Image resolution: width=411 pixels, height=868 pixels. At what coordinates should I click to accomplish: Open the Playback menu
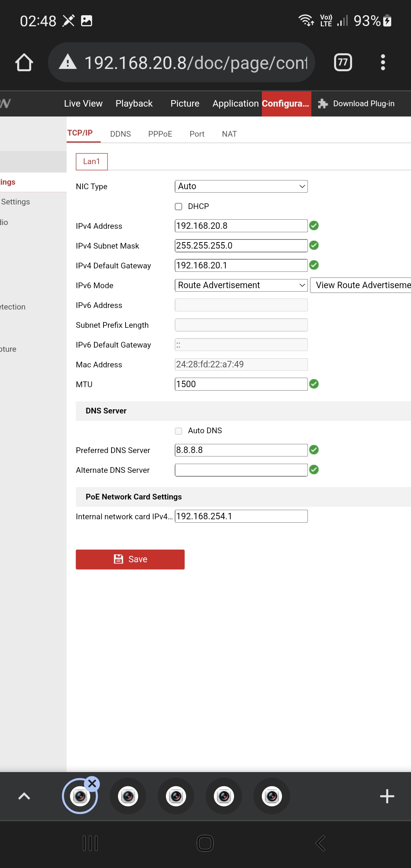tap(134, 104)
